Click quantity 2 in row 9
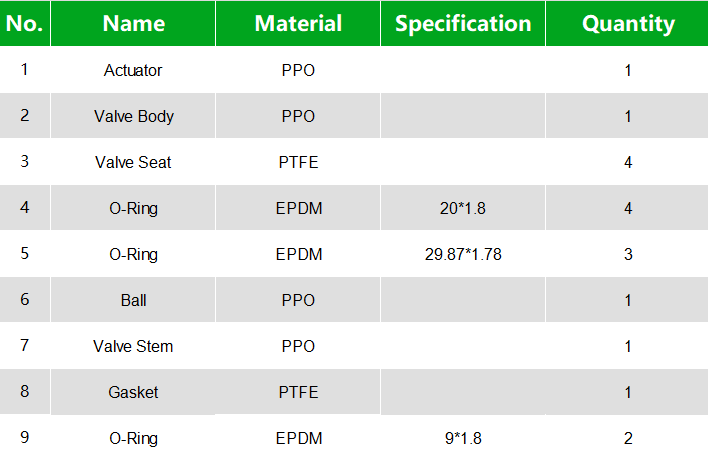This screenshot has height=458, width=708. 628,438
